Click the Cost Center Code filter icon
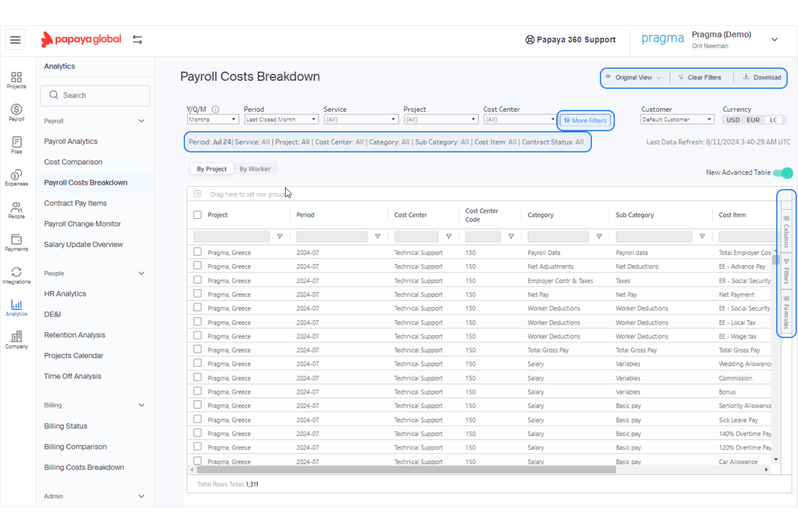Viewport: 798px width, 532px height. [x=511, y=237]
